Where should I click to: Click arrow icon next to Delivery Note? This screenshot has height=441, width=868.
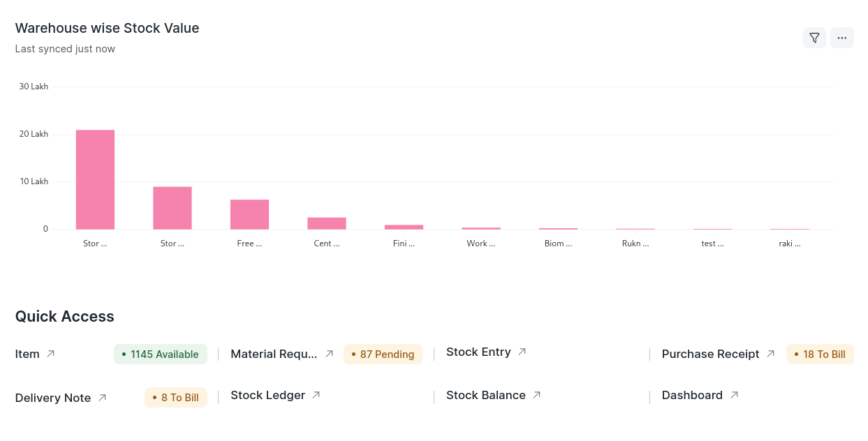[x=102, y=397]
